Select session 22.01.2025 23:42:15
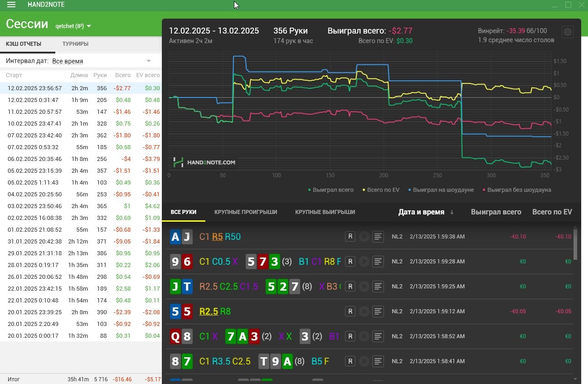The width and height of the screenshot is (588, 384). (81, 288)
